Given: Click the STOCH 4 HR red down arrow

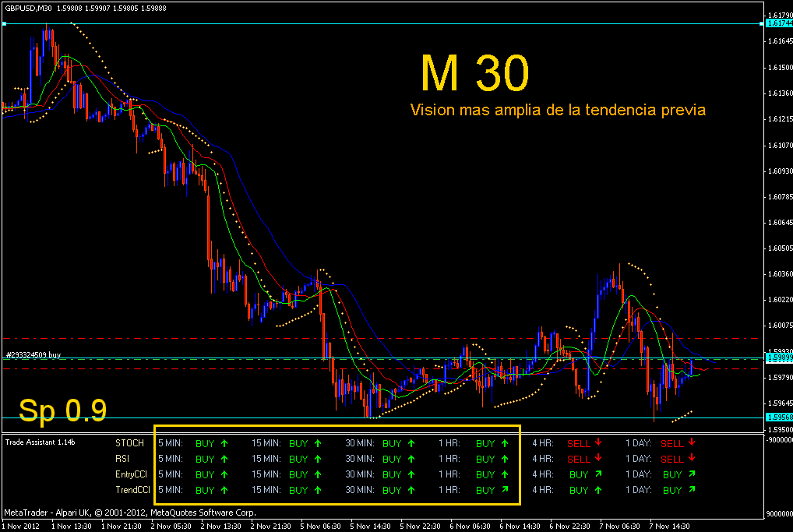Looking at the screenshot, I should [598, 442].
